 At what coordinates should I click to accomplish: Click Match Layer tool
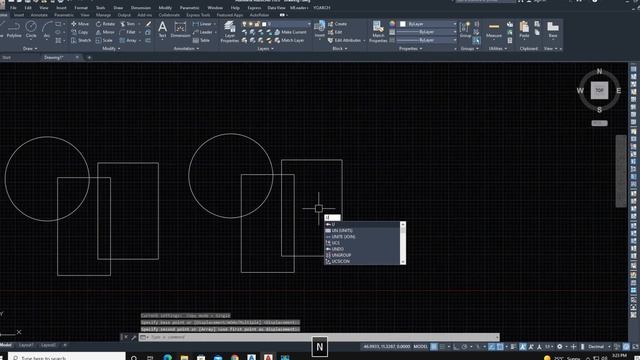289,40
